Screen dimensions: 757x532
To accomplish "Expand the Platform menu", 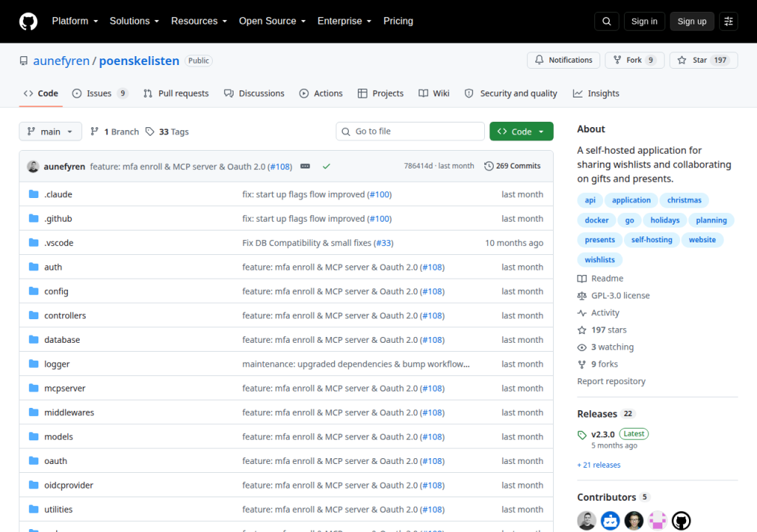I will pos(75,21).
